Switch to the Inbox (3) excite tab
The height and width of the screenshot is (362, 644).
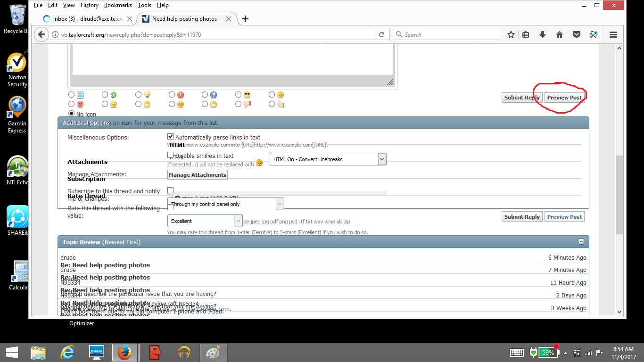[88, 19]
